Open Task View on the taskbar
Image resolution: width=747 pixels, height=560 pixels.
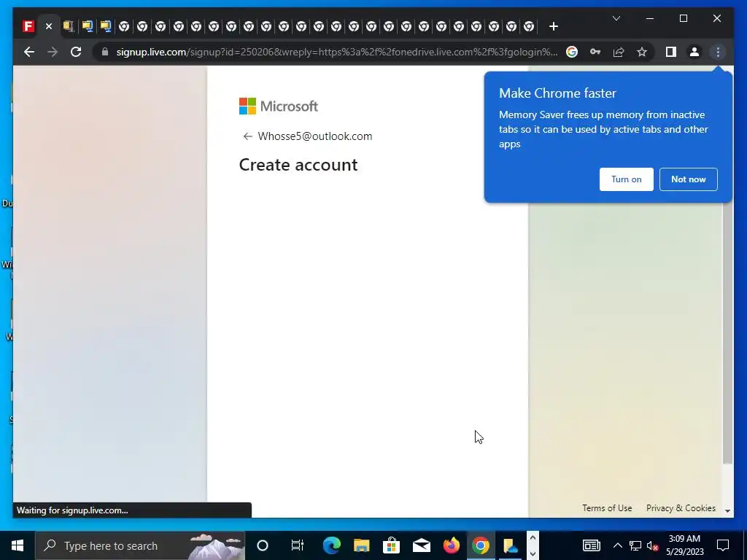click(298, 545)
